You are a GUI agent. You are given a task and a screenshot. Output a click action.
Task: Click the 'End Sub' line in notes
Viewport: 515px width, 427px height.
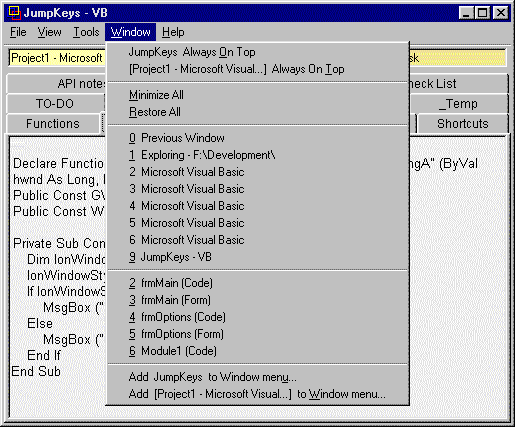tap(36, 371)
